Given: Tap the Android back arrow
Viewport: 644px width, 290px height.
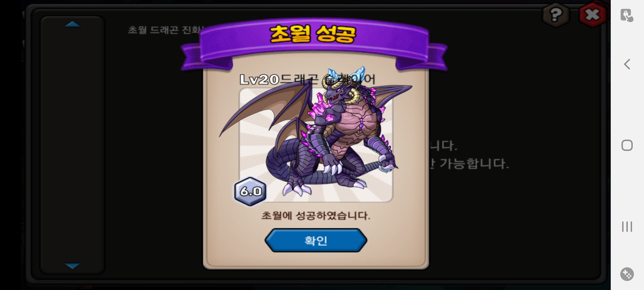Looking at the screenshot, I should click(627, 64).
